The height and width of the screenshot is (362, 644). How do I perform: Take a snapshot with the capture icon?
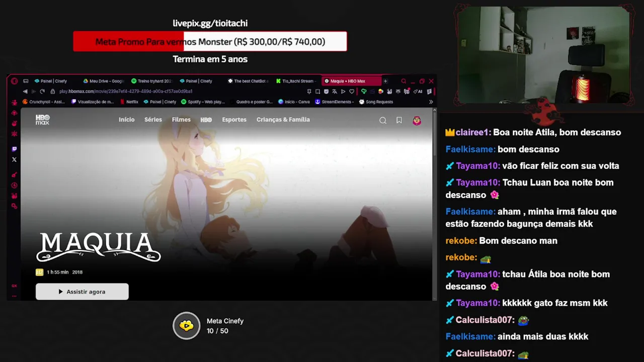pos(317,92)
